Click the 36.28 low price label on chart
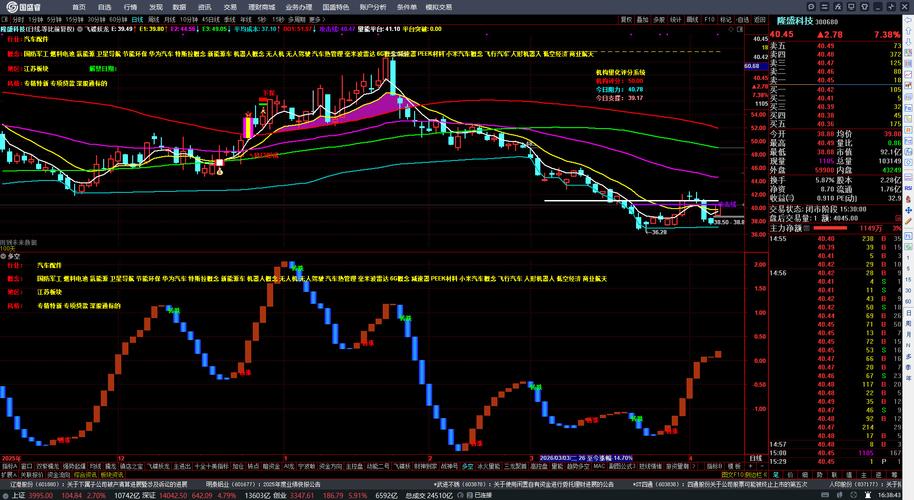The image size is (914, 500). point(659,232)
